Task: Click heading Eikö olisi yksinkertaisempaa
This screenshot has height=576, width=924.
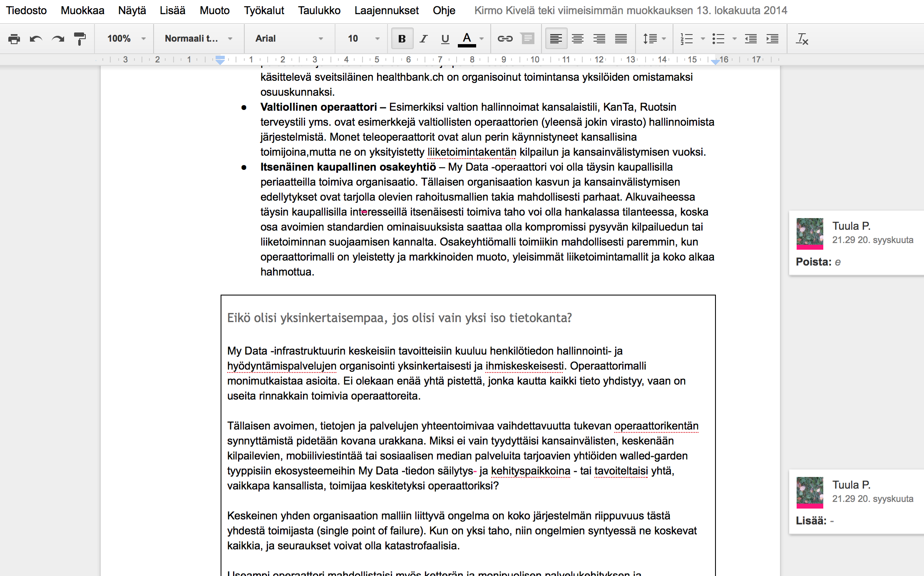Action: [x=400, y=318]
